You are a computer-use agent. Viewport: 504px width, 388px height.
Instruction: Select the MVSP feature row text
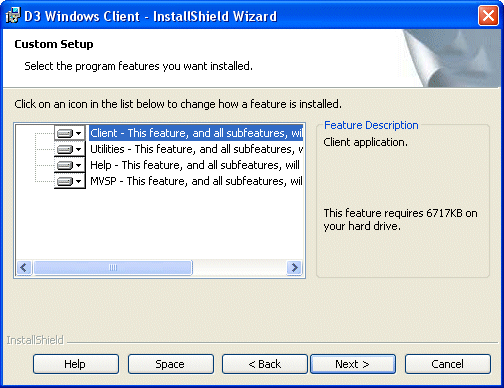(196, 181)
